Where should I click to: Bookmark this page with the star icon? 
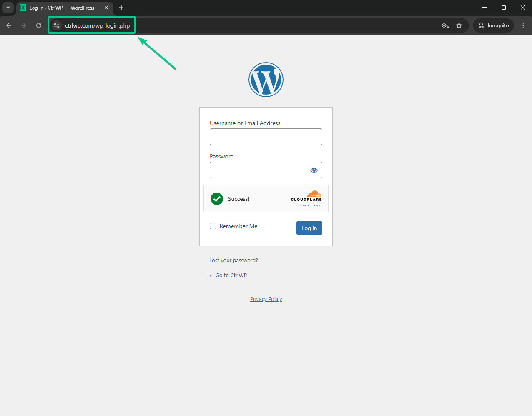tap(459, 25)
